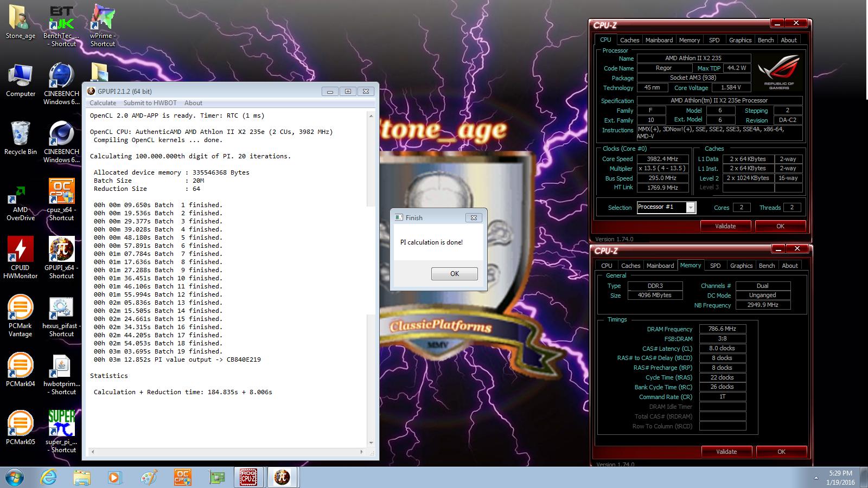
Task: Open the Recycle Bin
Action: [x=21, y=138]
